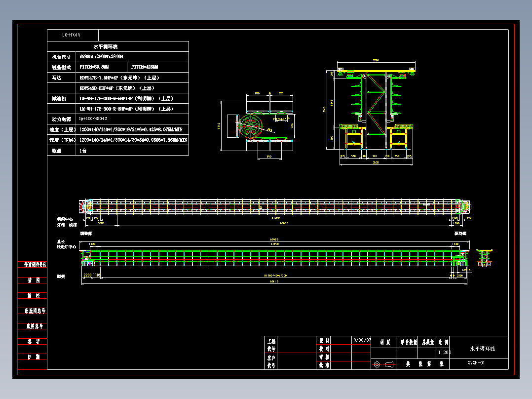The width and height of the screenshot is (532, 399).
Task: Click the '签字' cell in the left margin strip
Action: (x=34, y=342)
